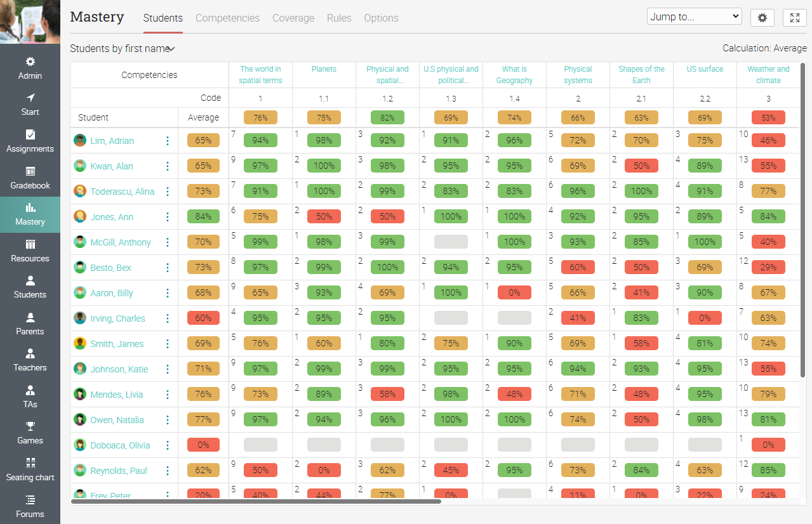Image resolution: width=812 pixels, height=524 pixels.
Task: Click the Assignments sidebar icon
Action: coord(30,134)
